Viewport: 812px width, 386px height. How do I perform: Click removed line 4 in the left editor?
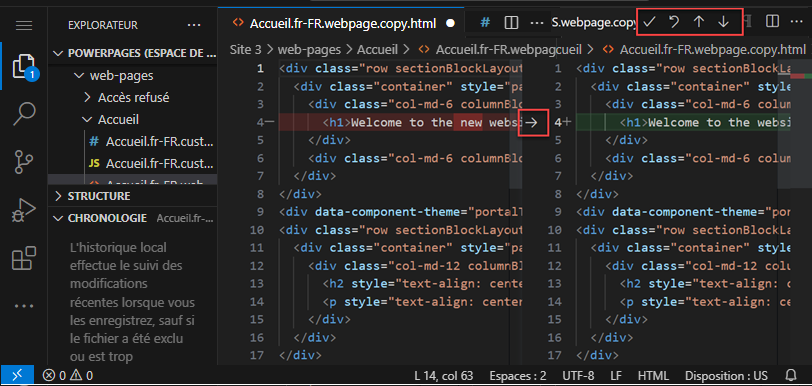point(399,123)
